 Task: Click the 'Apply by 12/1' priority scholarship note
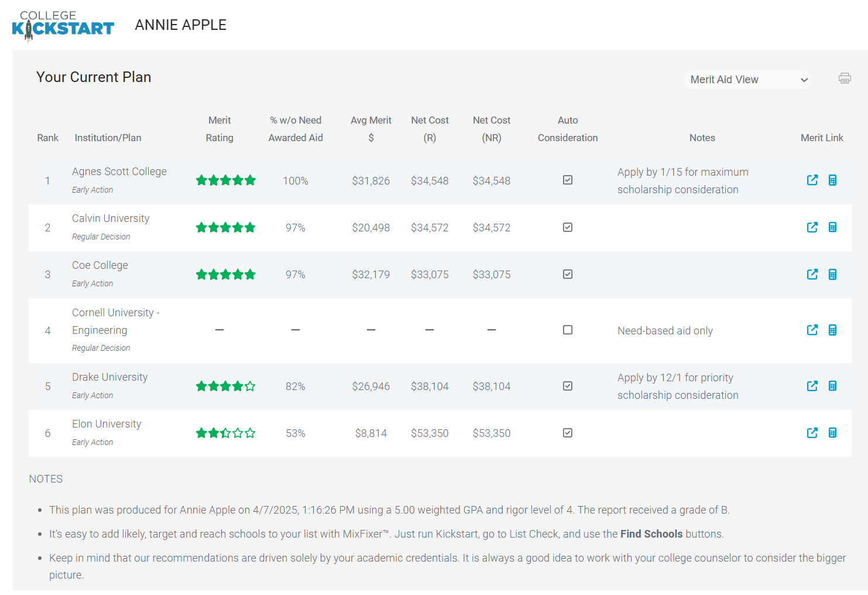678,387
